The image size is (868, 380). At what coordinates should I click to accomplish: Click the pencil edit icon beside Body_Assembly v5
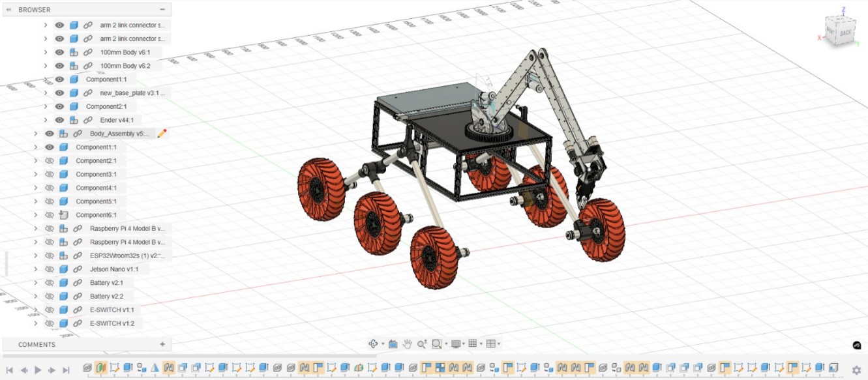(162, 133)
